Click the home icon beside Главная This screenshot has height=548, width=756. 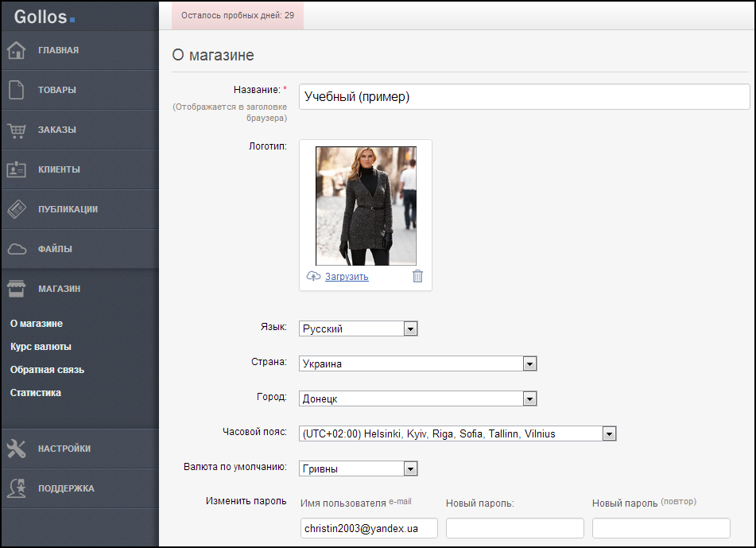[17, 50]
